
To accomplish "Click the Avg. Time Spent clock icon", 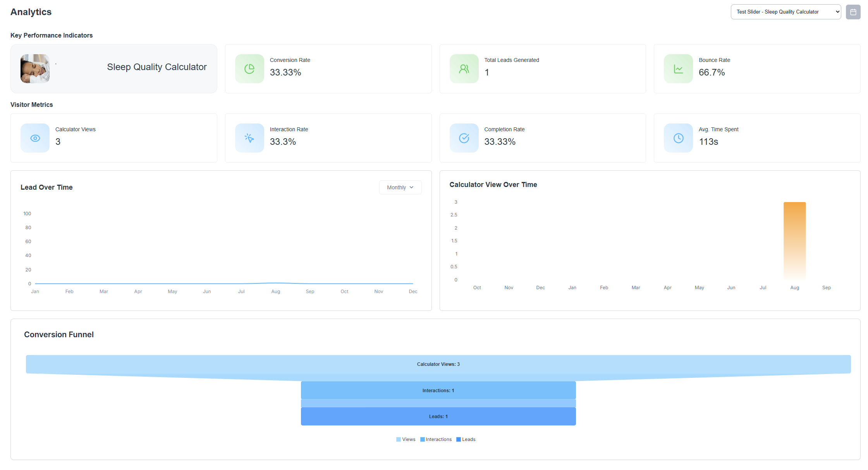I will tap(678, 138).
